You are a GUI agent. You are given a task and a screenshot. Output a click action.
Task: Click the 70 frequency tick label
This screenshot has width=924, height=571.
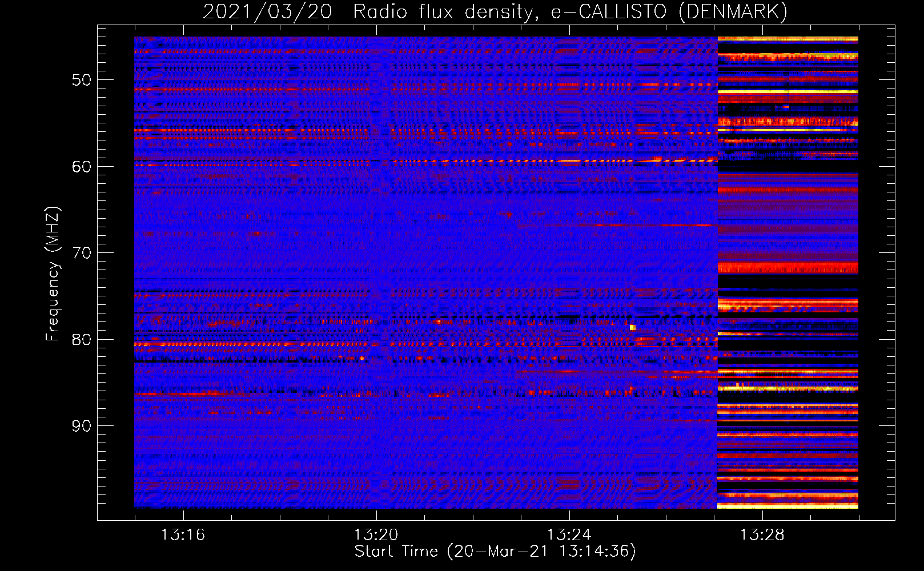(x=82, y=253)
